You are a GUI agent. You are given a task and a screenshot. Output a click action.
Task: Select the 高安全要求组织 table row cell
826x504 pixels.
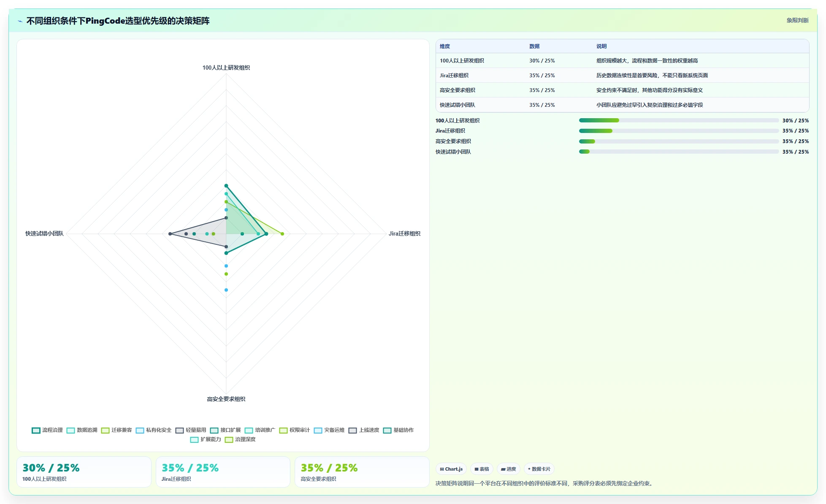pos(458,90)
